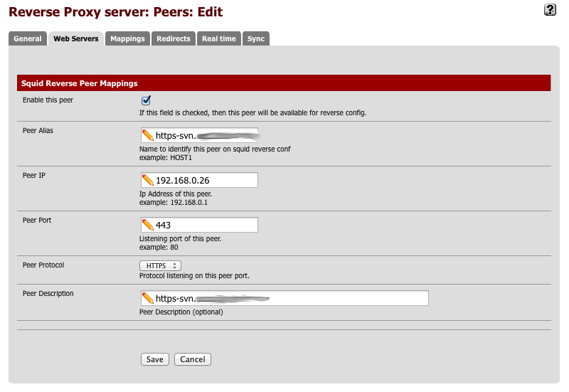Click the pencil icon in Peer Alias field
This screenshot has width=569, height=392.
click(147, 135)
